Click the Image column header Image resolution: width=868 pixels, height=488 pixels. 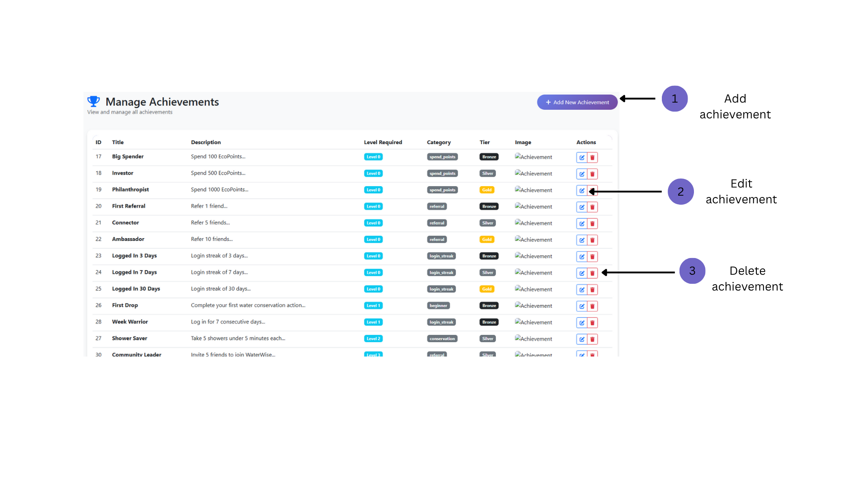[x=523, y=142]
